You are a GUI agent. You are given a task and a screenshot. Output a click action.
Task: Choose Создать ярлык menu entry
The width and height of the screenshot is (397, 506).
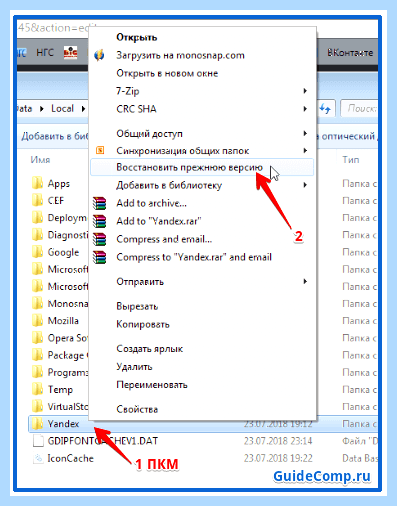(x=150, y=349)
